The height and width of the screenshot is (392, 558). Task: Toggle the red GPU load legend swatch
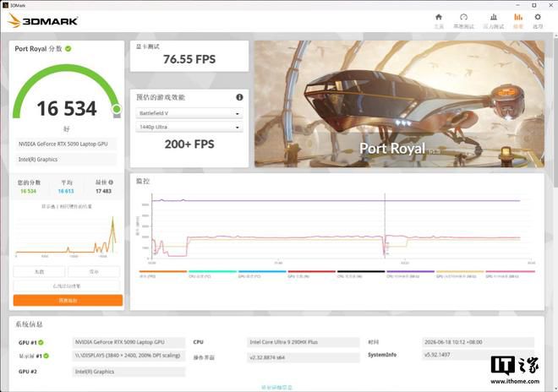311,271
